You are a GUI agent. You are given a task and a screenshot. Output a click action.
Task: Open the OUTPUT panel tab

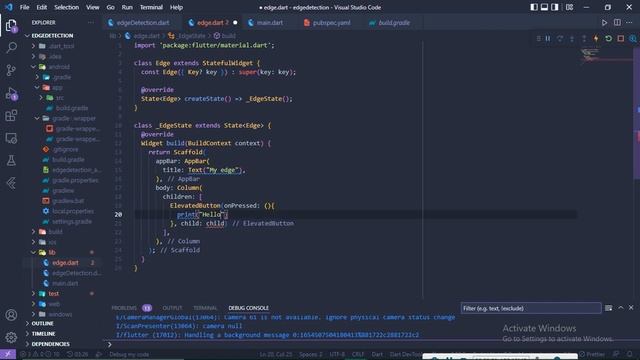172,308
